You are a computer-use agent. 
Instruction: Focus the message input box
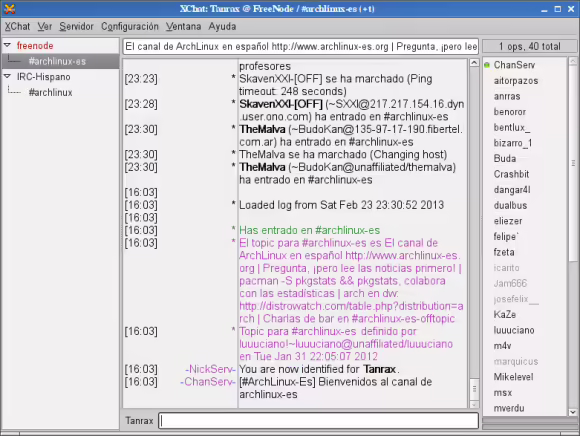tap(318, 421)
